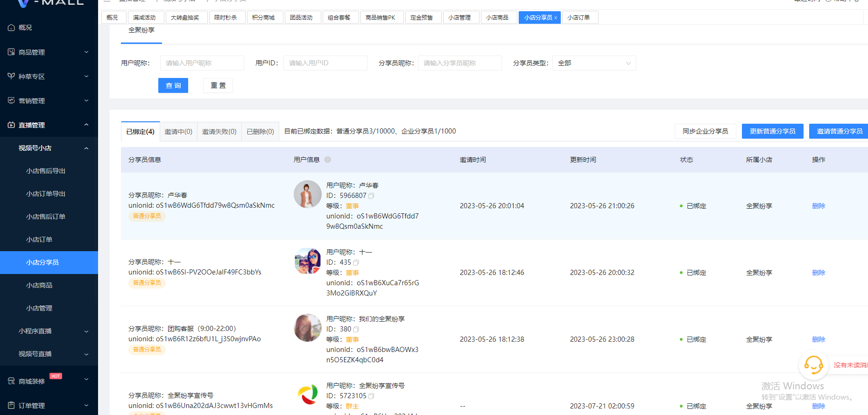
Task: Open the customer service headset icon
Action: (813, 365)
